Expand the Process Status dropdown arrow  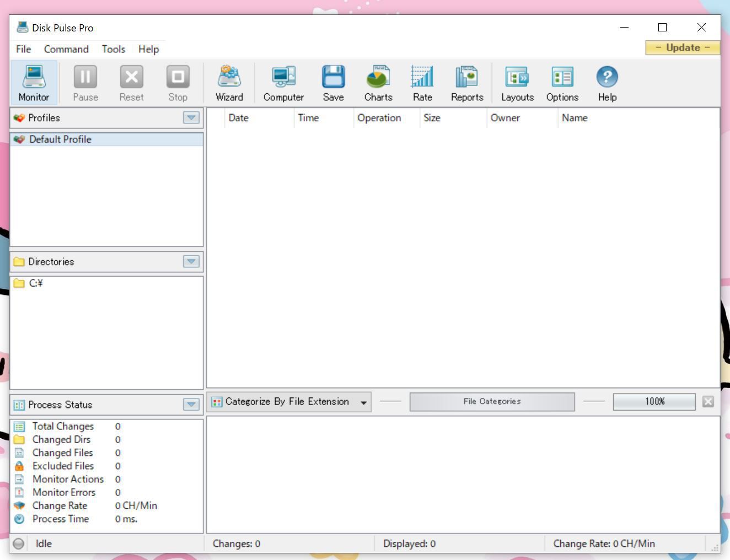191,405
